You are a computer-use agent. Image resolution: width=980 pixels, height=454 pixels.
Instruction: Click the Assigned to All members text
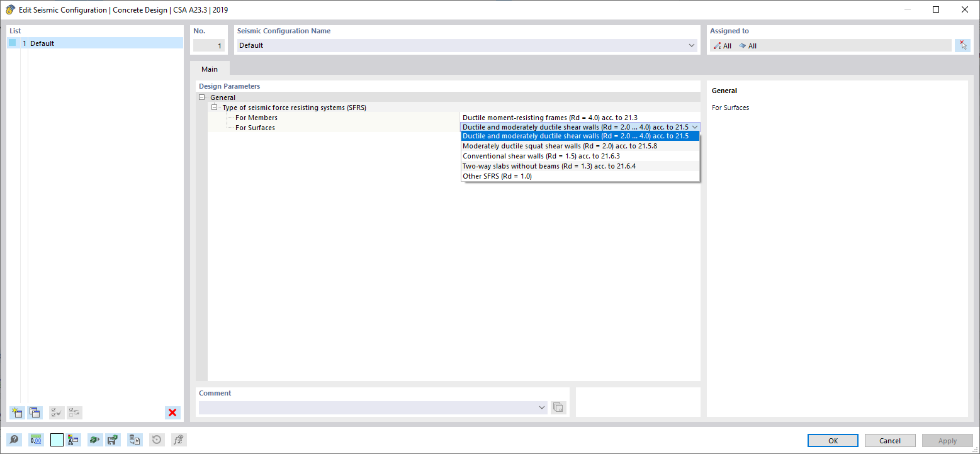[728, 46]
